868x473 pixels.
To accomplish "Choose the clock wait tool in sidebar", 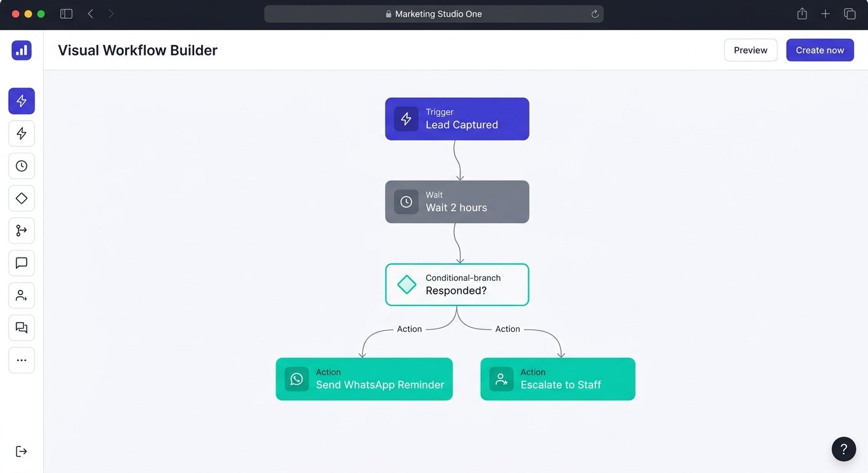I will [22, 166].
